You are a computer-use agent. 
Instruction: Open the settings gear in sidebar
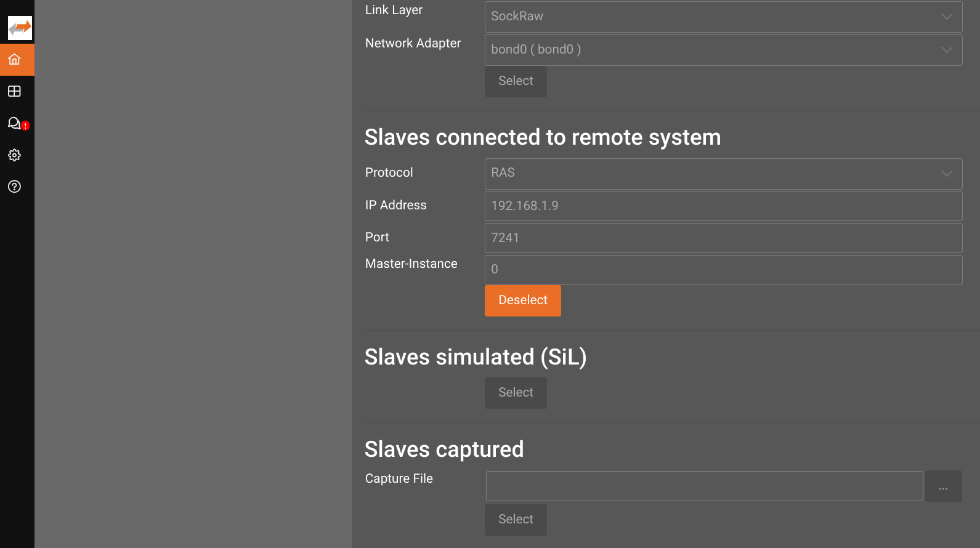[x=15, y=155]
